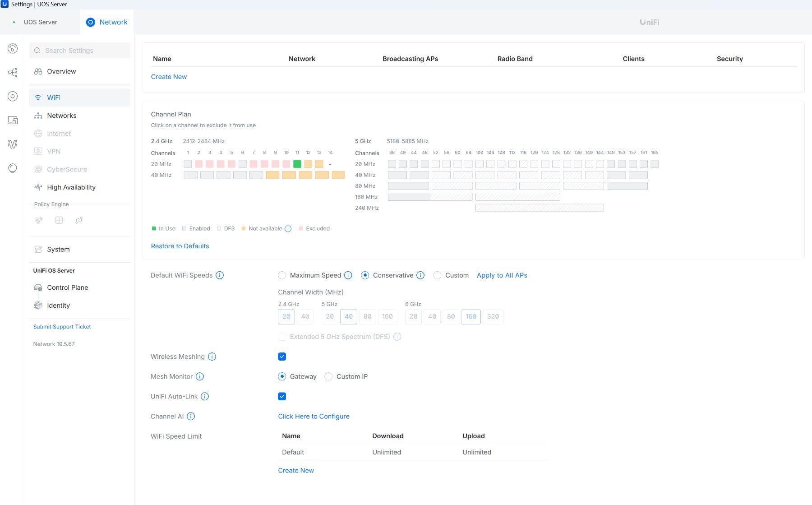
Task: Show info icon for UniFi Auto-Link
Action: pyautogui.click(x=205, y=396)
